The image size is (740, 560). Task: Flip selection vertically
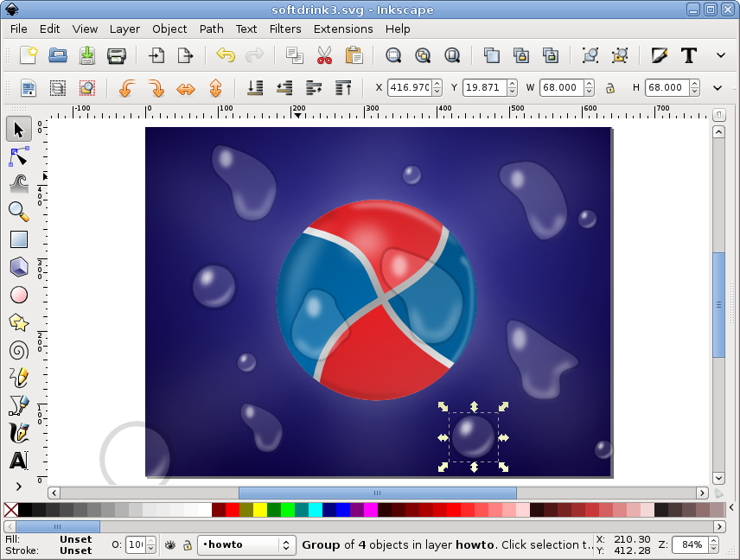click(215, 88)
